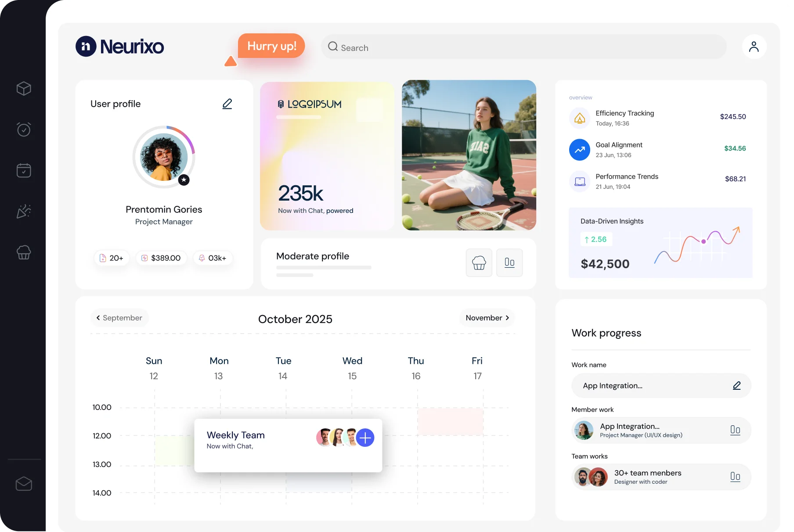Open the shop basket sidebar icon
This screenshot has width=794, height=532.
pyautogui.click(x=24, y=252)
